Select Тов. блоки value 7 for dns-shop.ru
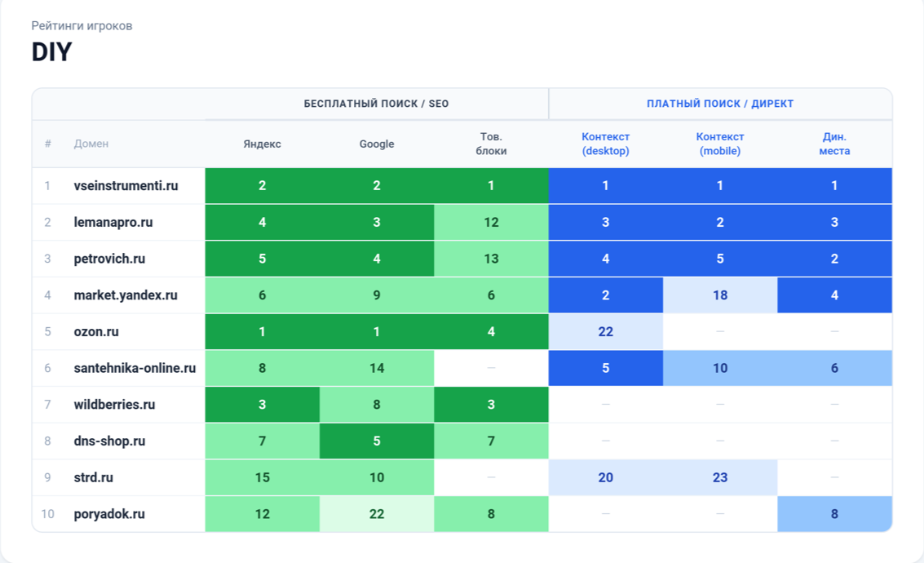 point(491,441)
